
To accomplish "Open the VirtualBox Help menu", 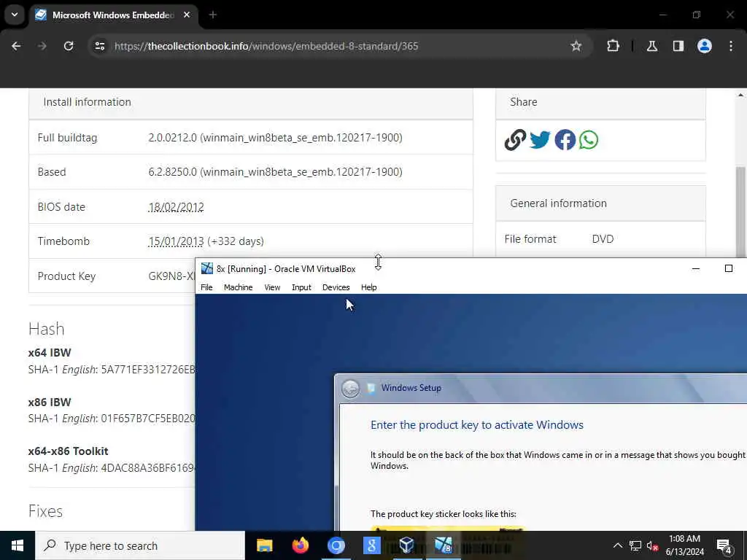I will coord(368,287).
